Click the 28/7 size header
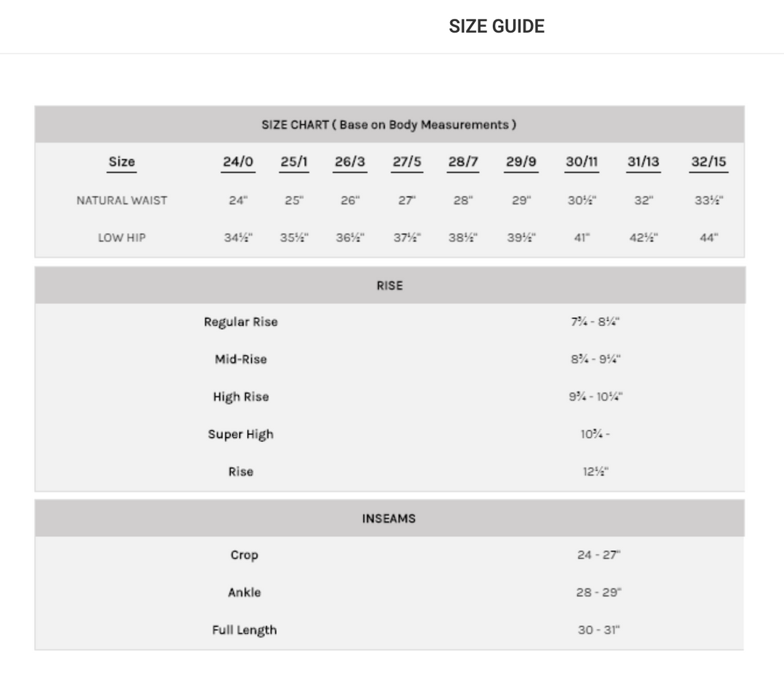784x686 pixels. point(463,162)
